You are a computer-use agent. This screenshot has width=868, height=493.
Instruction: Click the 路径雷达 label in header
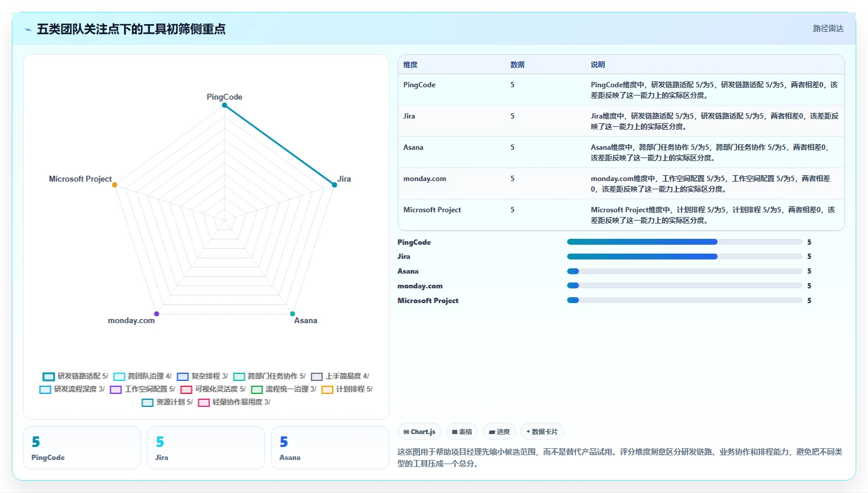pyautogui.click(x=828, y=28)
